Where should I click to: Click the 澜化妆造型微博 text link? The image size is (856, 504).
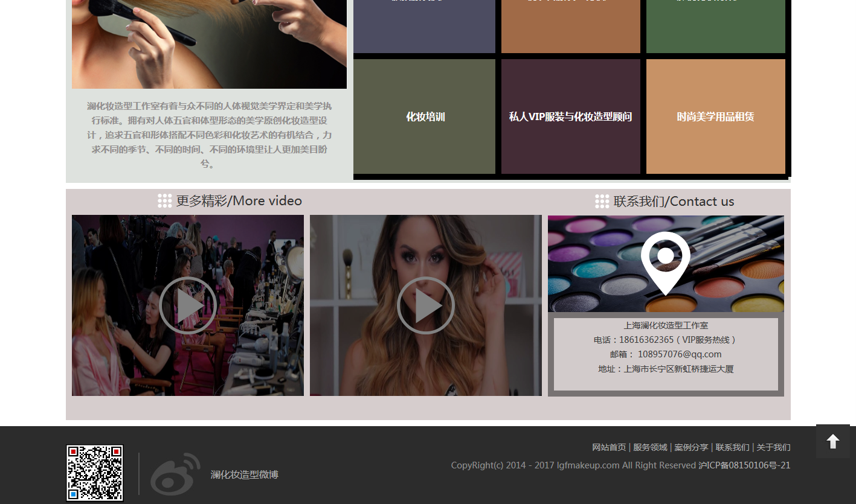click(244, 474)
